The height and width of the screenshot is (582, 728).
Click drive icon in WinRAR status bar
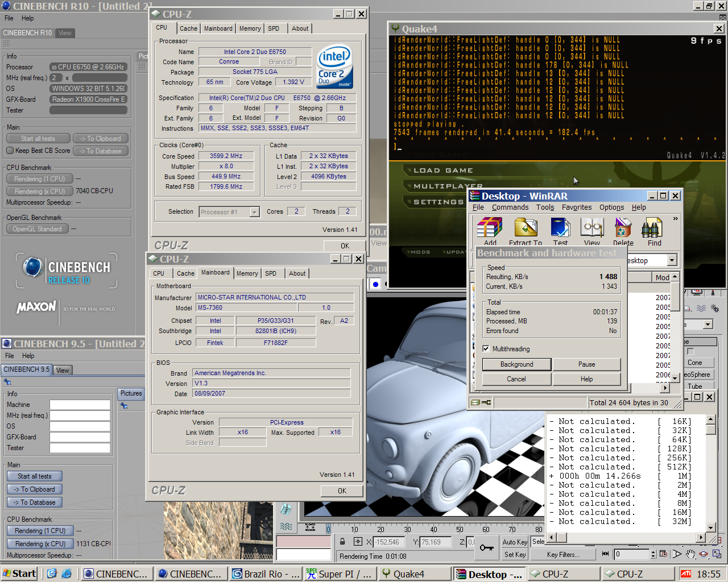click(475, 402)
